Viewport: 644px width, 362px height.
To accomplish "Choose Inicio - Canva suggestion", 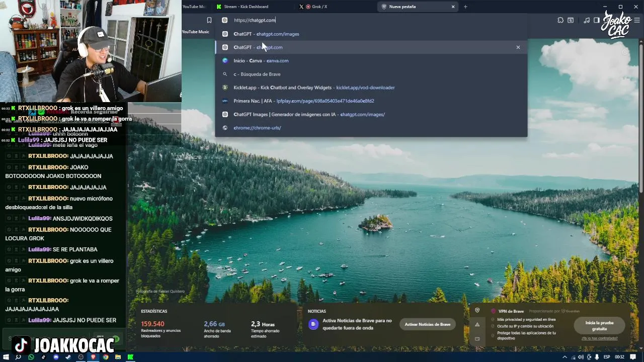I will pyautogui.click(x=371, y=60).
